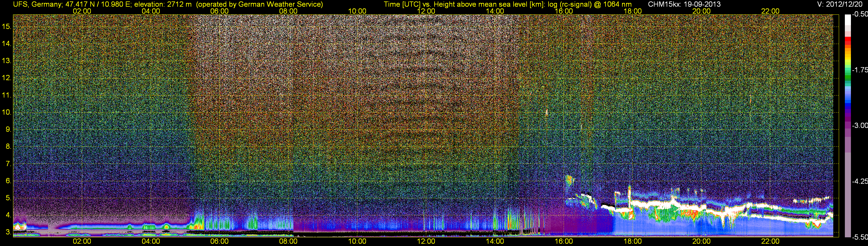Viewport: 868px width, 246px height.
Task: Click the colorbar value '-1.75'
Action: (860, 70)
